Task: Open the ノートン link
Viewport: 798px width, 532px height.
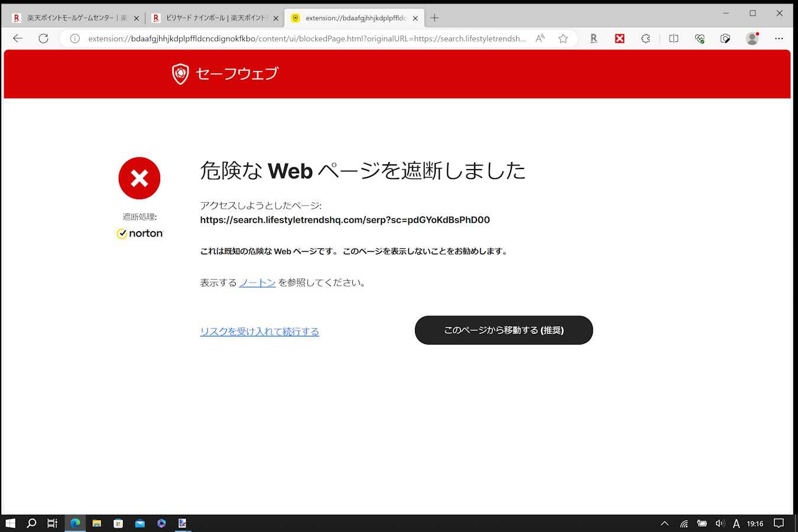Action: coord(257,283)
